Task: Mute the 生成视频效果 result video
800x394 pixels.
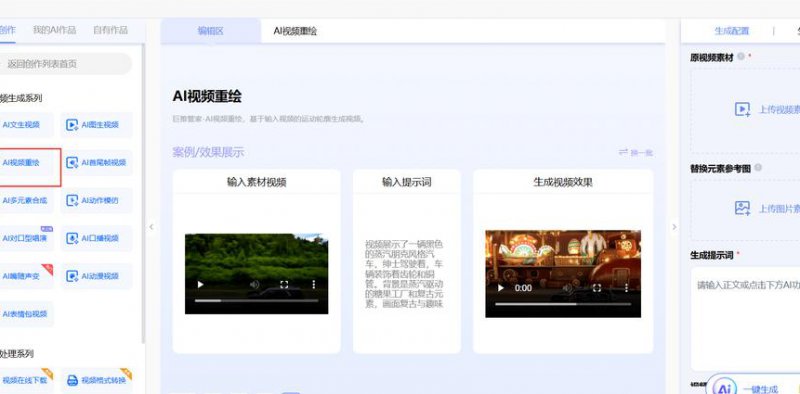Action: click(567, 288)
